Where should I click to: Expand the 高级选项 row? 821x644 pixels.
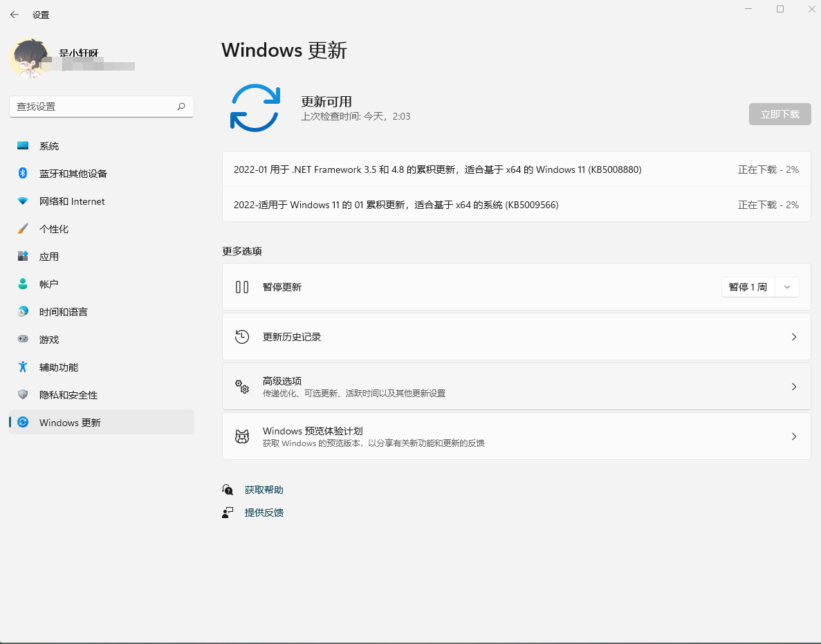[x=793, y=387]
